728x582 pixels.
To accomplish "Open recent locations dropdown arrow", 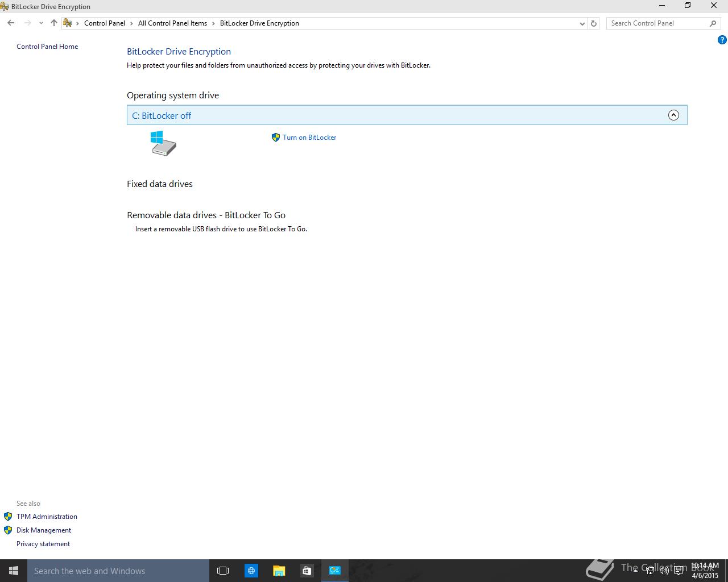I will [x=41, y=23].
